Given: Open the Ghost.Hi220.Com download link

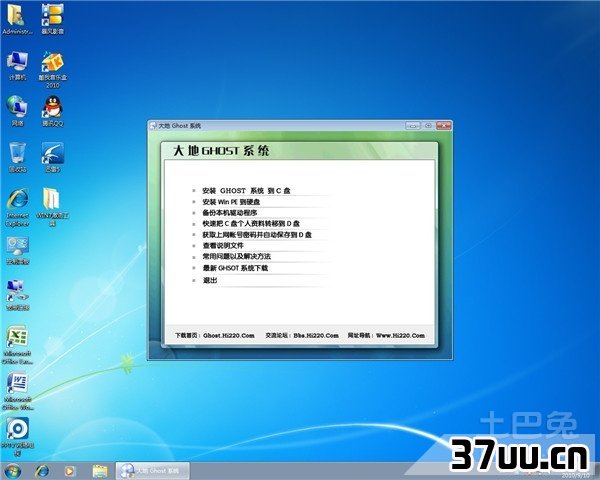Looking at the screenshot, I should pos(229,335).
